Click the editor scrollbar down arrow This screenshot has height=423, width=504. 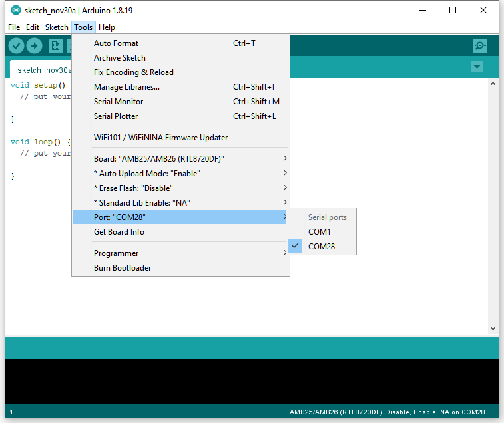click(493, 329)
